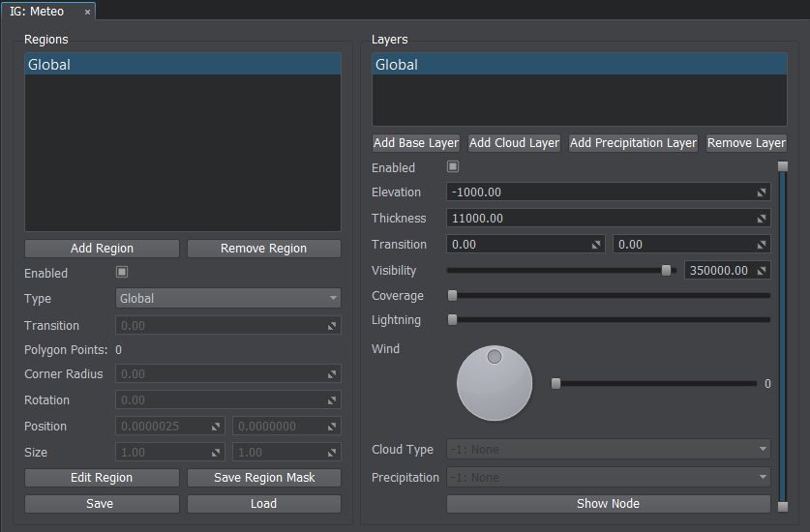
Task: Open the Cloud Type dropdown
Action: (x=608, y=450)
